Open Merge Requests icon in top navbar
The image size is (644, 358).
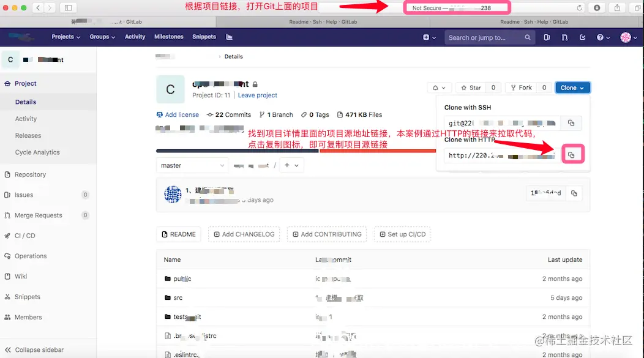pos(565,37)
